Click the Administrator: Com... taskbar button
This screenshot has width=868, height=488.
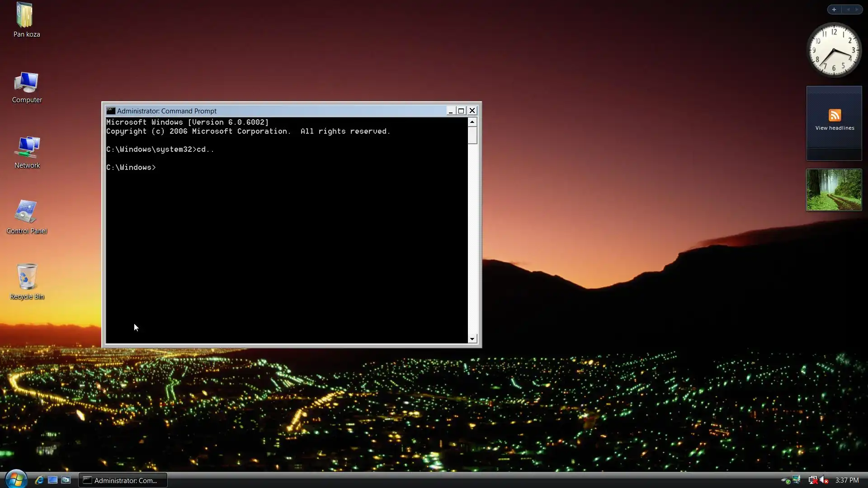click(x=123, y=480)
